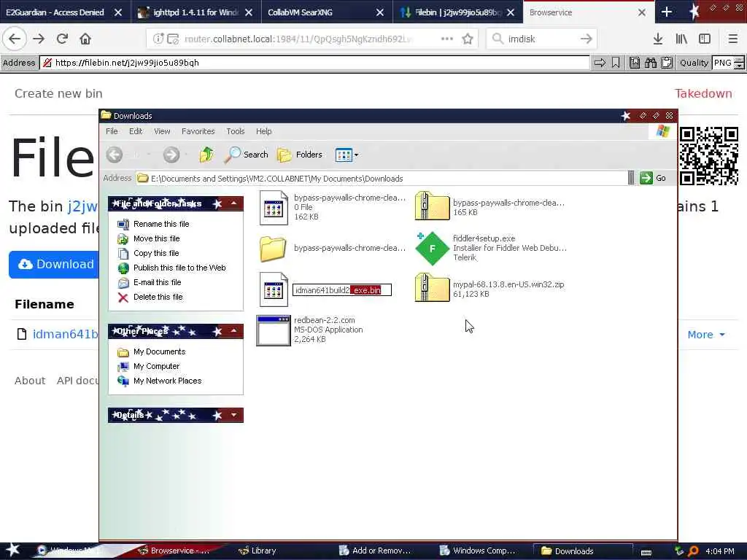Open the Tools menu in Downloads window

point(236,131)
